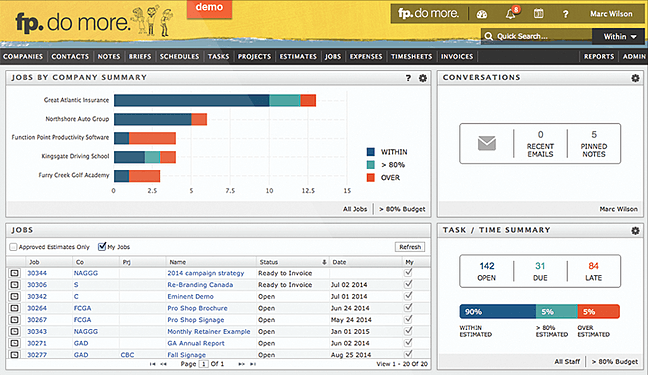This screenshot has height=375, width=648.
Task: Open the Estimates menu
Action: coord(298,57)
